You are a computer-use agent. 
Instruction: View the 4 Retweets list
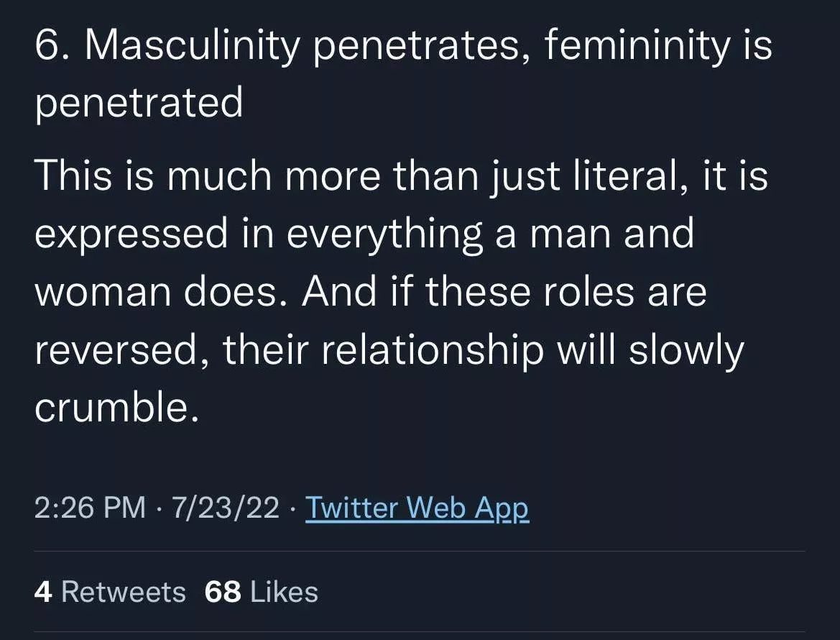click(x=109, y=592)
